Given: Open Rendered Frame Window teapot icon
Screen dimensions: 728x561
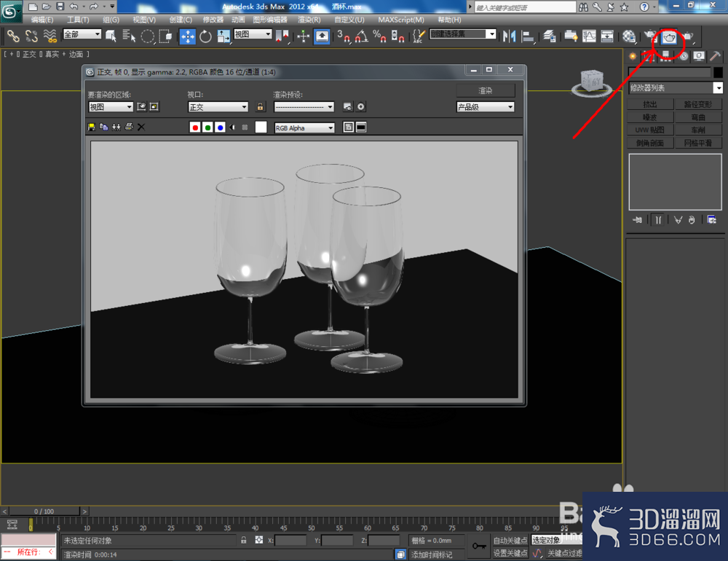Looking at the screenshot, I should click(x=669, y=36).
